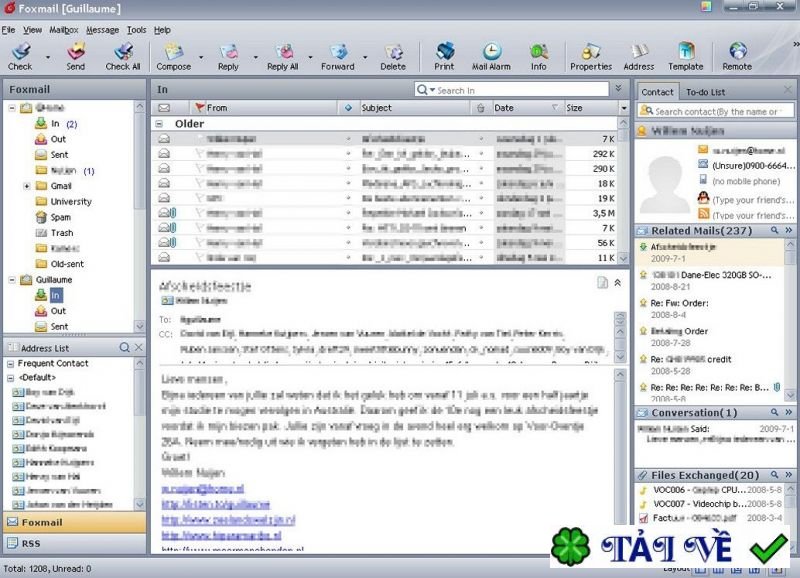Select the Foxmail section button

click(x=74, y=522)
